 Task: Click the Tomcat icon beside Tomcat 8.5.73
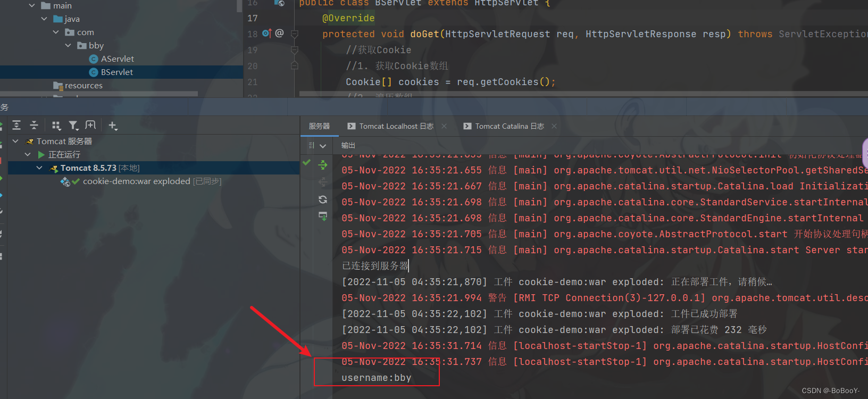coord(54,168)
